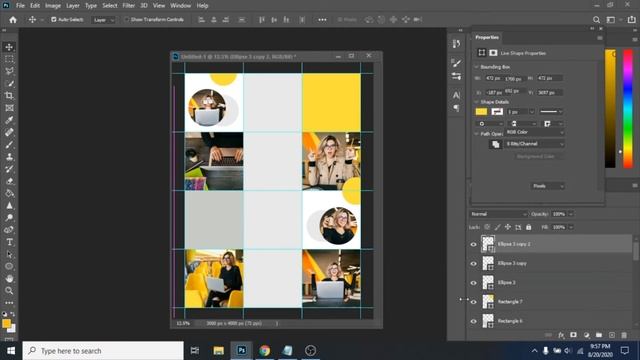Screen dimensions: 640x360
Task: Hide the Ellipse 3 layer
Action: [473, 283]
